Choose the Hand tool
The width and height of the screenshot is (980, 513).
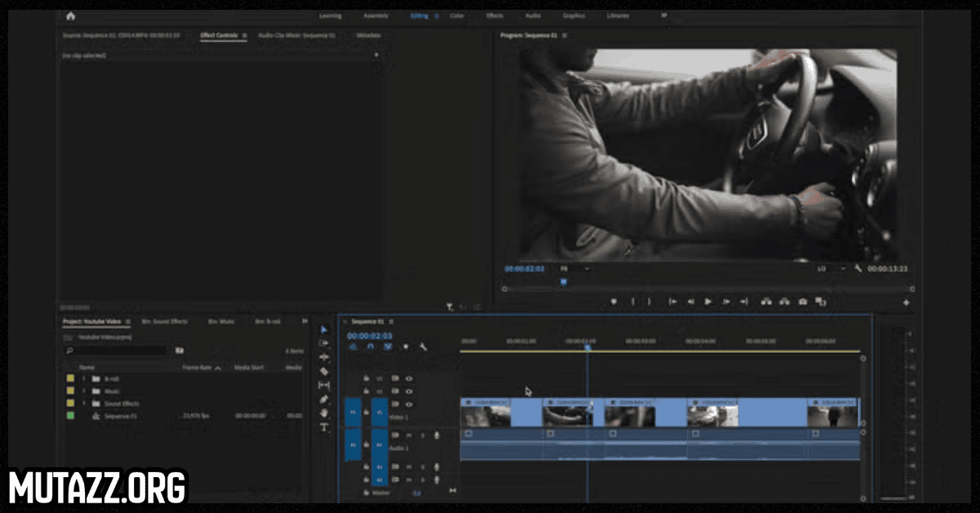pyautogui.click(x=324, y=413)
